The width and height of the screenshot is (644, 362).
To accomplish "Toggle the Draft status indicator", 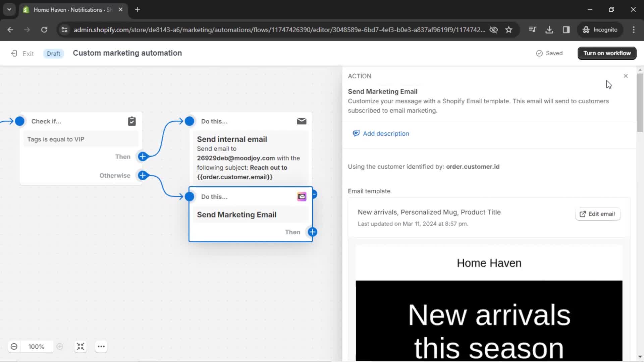I will click(x=53, y=53).
